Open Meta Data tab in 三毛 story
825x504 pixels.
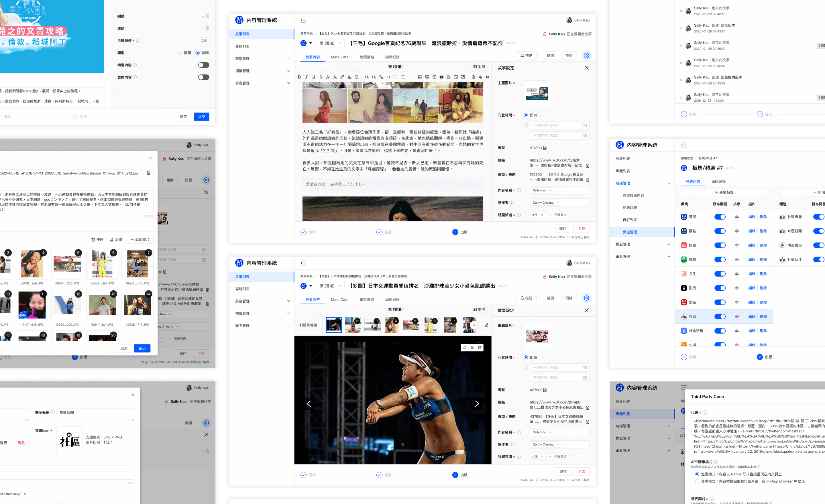[339, 57]
